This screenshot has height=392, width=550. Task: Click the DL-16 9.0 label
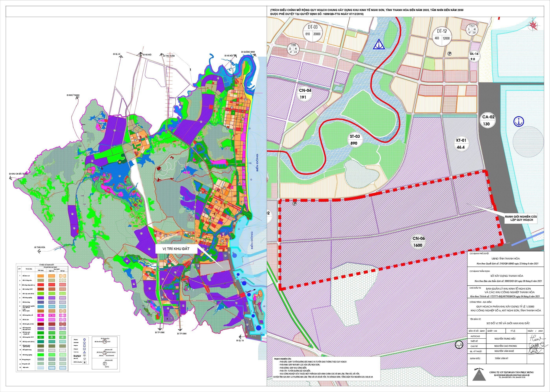point(474,56)
